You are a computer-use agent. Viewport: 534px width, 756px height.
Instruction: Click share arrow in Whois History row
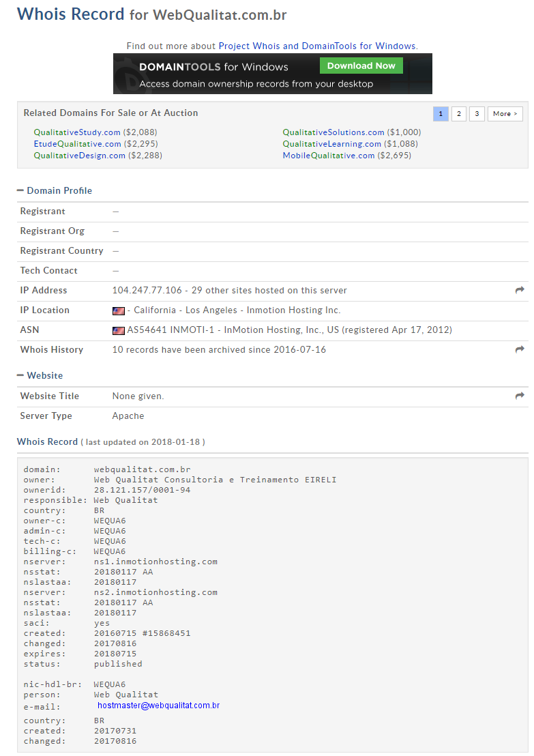[x=520, y=349]
